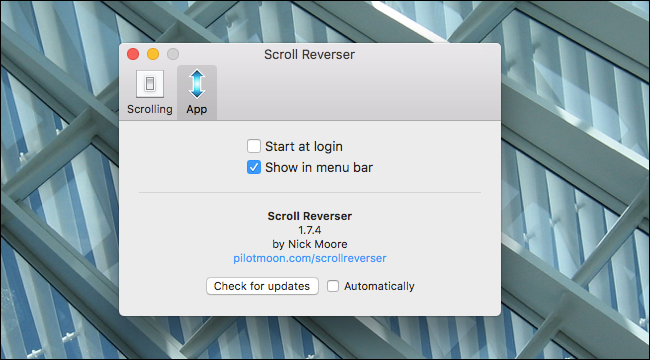Open the pilotmoon.com/scrollreverser link
This screenshot has height=360, width=650.
click(310, 258)
